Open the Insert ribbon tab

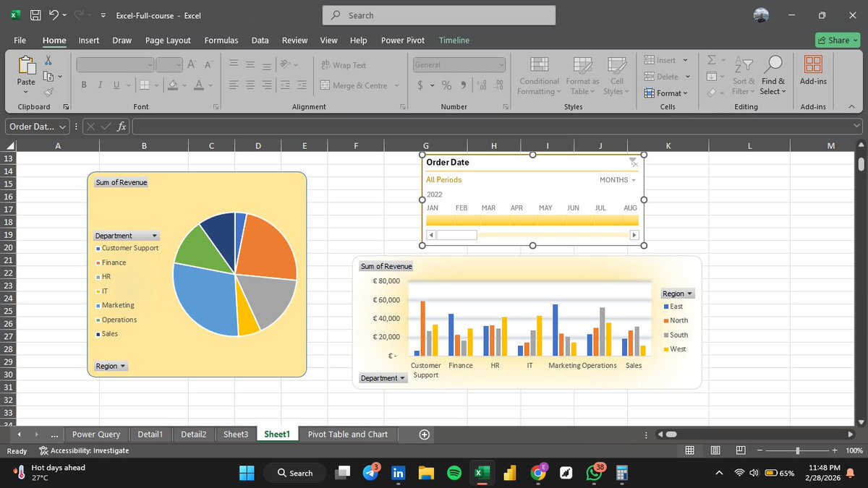pos(89,40)
